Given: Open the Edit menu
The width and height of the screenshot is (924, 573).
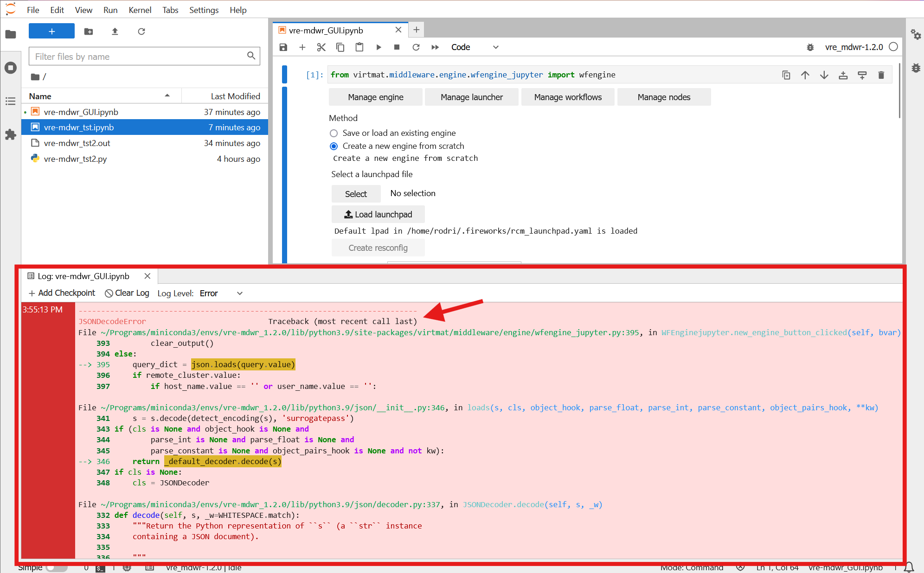Looking at the screenshot, I should click(x=57, y=10).
